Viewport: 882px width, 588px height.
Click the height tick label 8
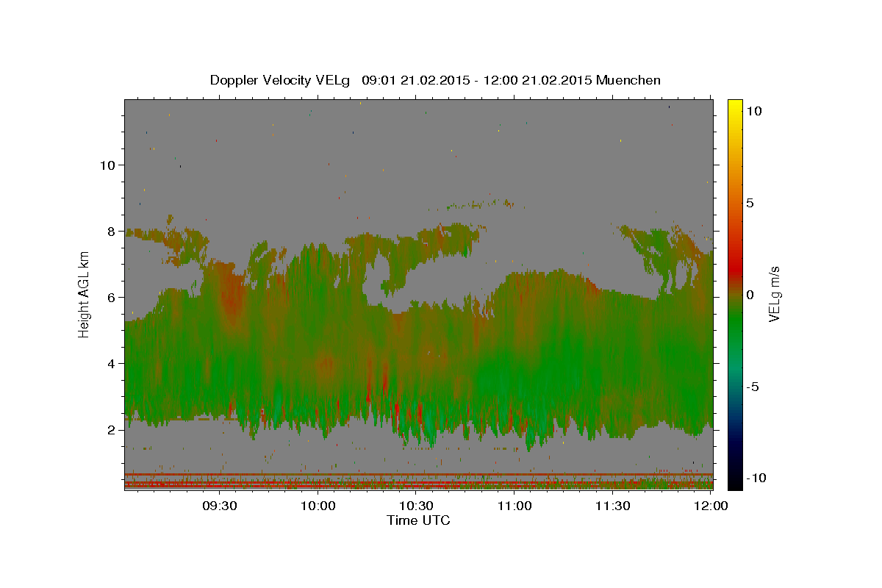point(112,232)
